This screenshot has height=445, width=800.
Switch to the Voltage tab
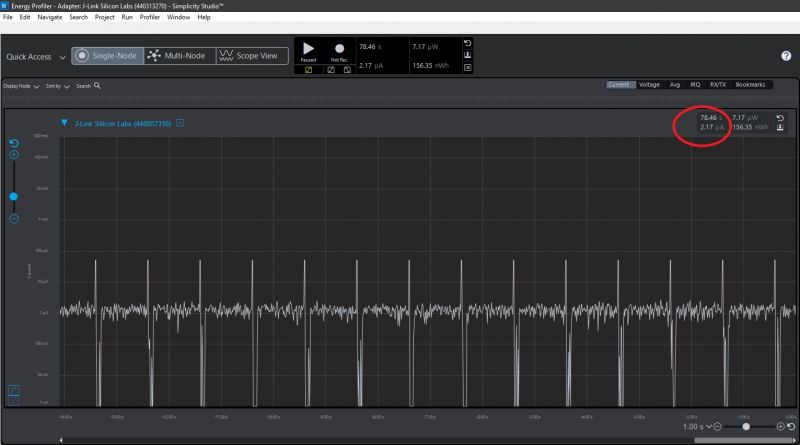[649, 85]
